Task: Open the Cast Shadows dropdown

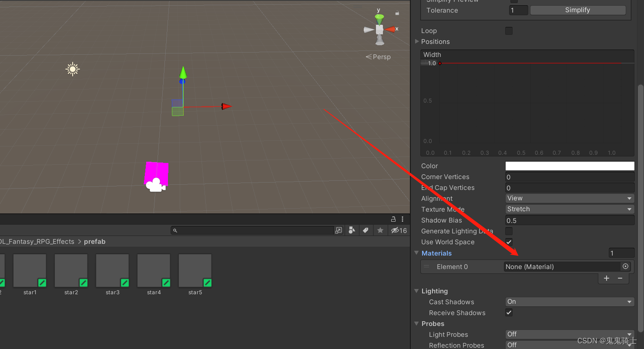Action: 569,301
